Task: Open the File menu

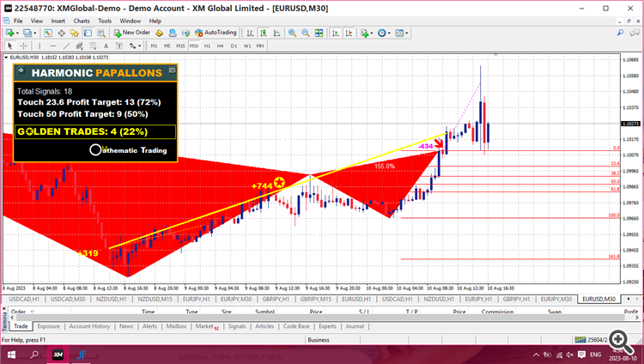Action: click(x=18, y=21)
